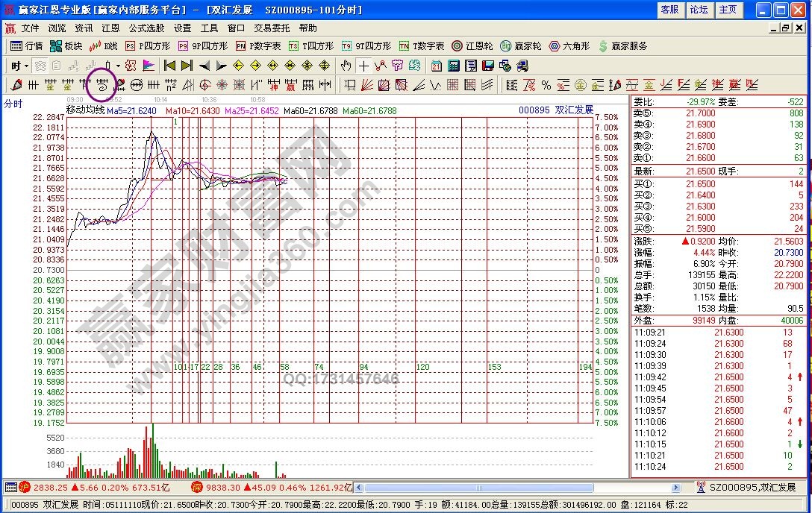Click the 客服 button in title bar
This screenshot has height=513, width=812.
669,10
